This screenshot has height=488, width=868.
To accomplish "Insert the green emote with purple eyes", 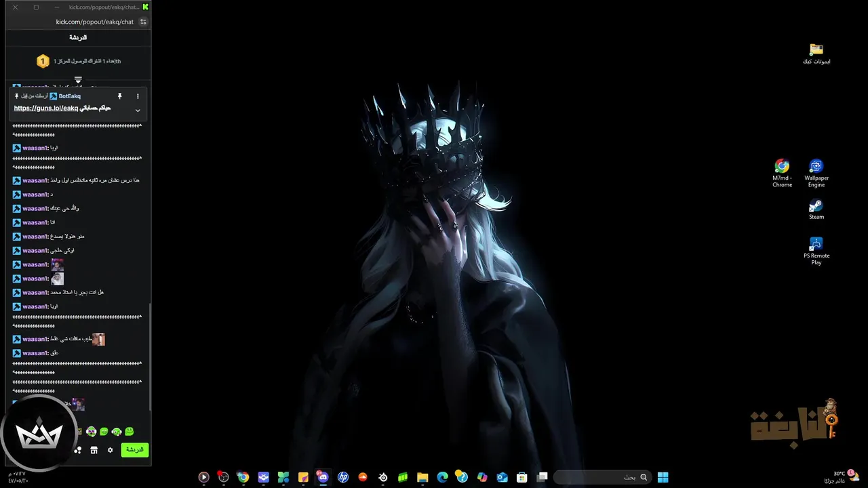I will tap(91, 432).
